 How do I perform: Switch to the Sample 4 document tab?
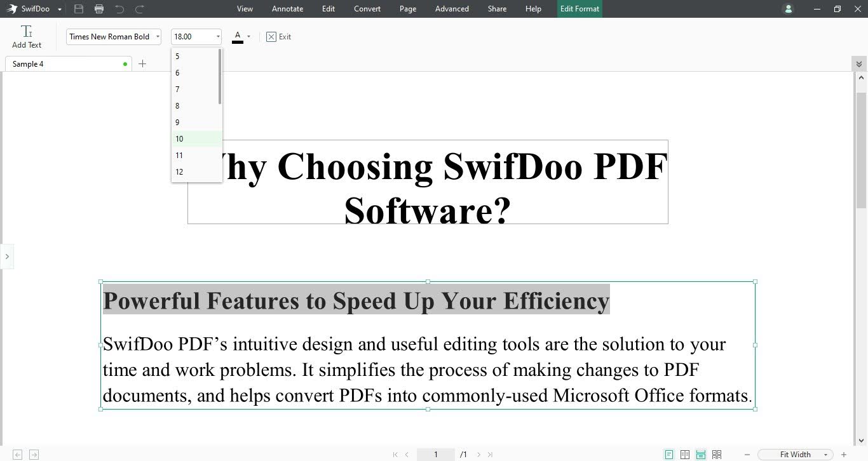69,63
